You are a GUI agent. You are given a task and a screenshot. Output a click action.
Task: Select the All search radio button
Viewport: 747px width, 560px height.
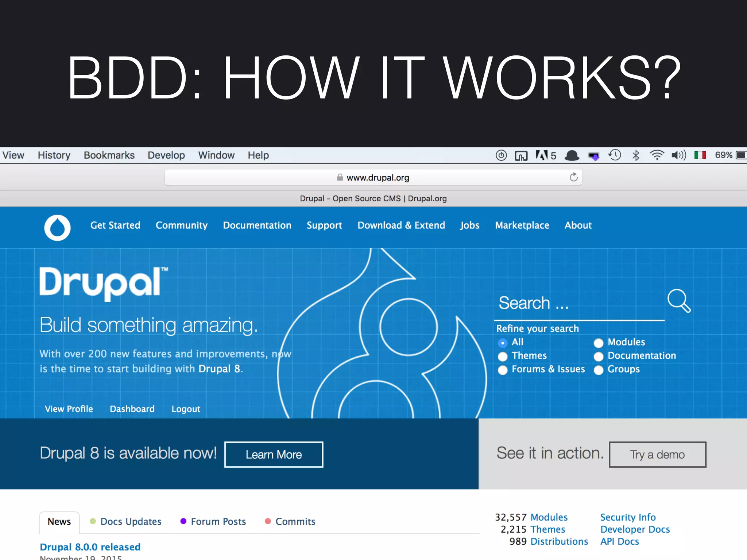(x=503, y=343)
